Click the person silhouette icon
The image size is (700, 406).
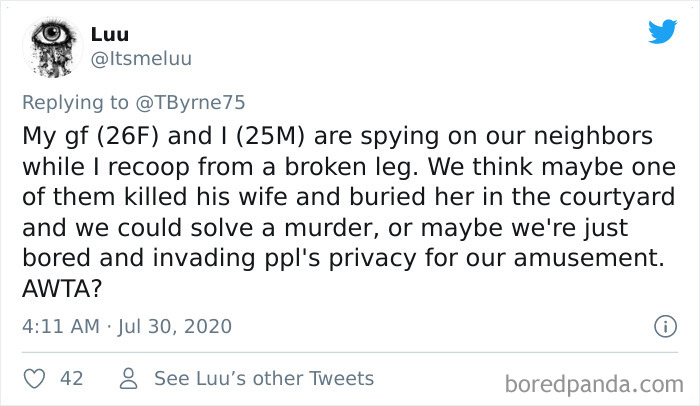pos(129,378)
